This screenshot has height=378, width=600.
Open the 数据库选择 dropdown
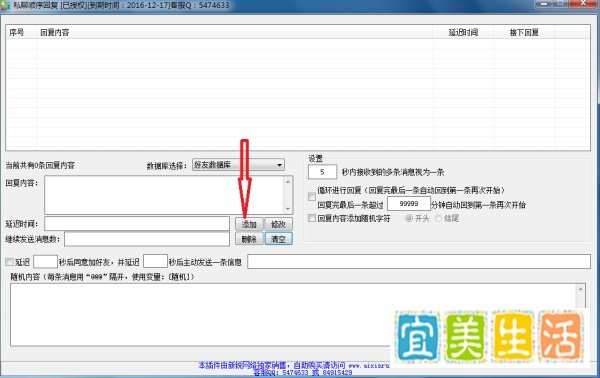click(x=238, y=165)
